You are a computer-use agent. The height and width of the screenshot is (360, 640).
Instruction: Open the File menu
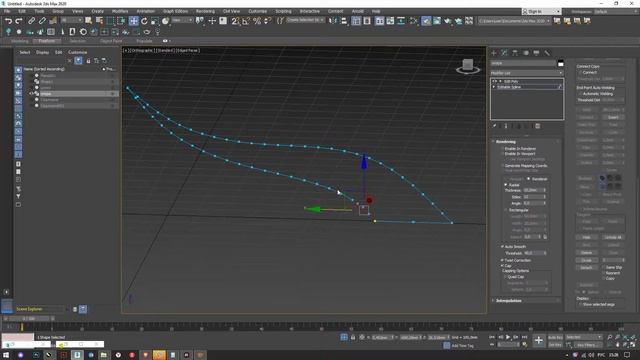(7, 11)
